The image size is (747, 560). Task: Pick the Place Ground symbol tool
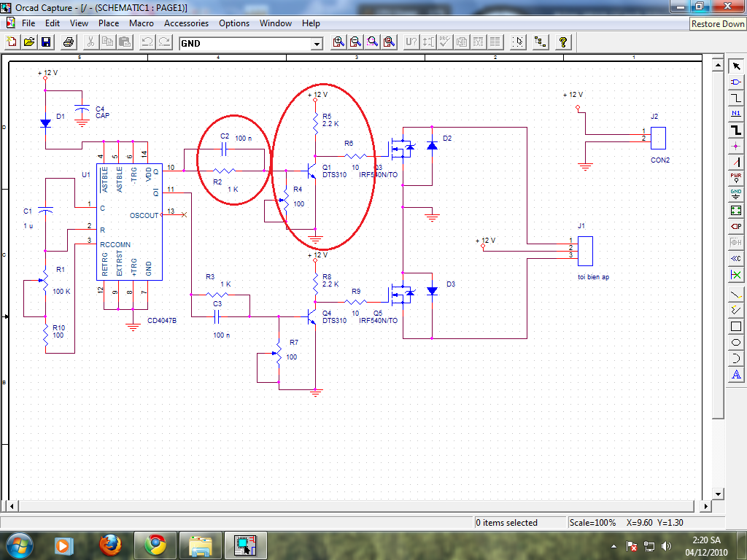click(x=736, y=194)
